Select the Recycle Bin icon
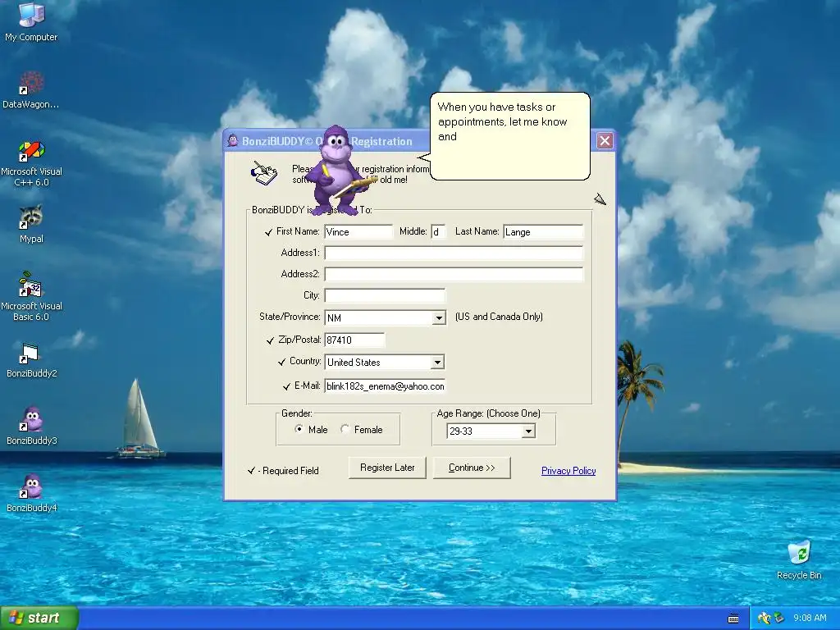This screenshot has width=840, height=630. click(x=799, y=559)
